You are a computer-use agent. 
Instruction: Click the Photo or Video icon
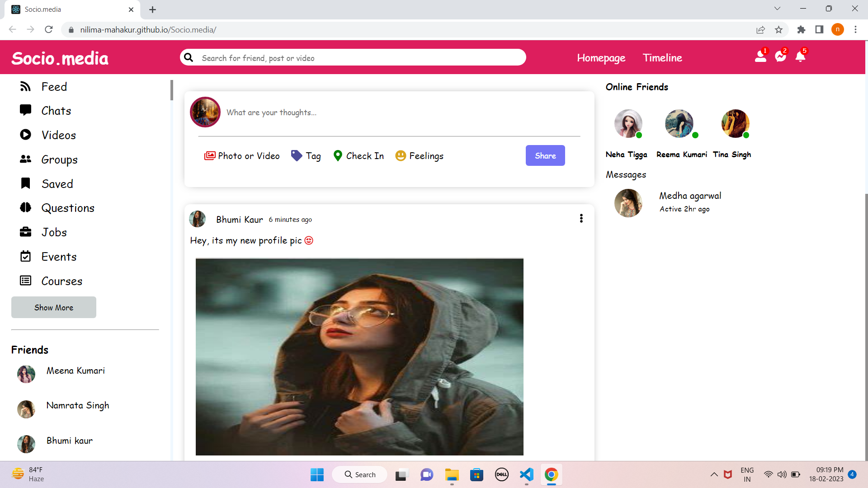210,156
